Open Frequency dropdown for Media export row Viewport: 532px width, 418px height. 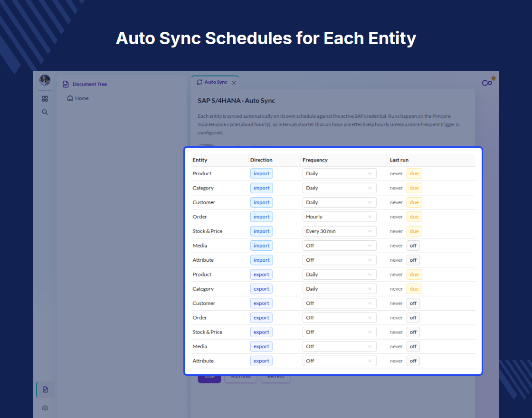point(339,346)
